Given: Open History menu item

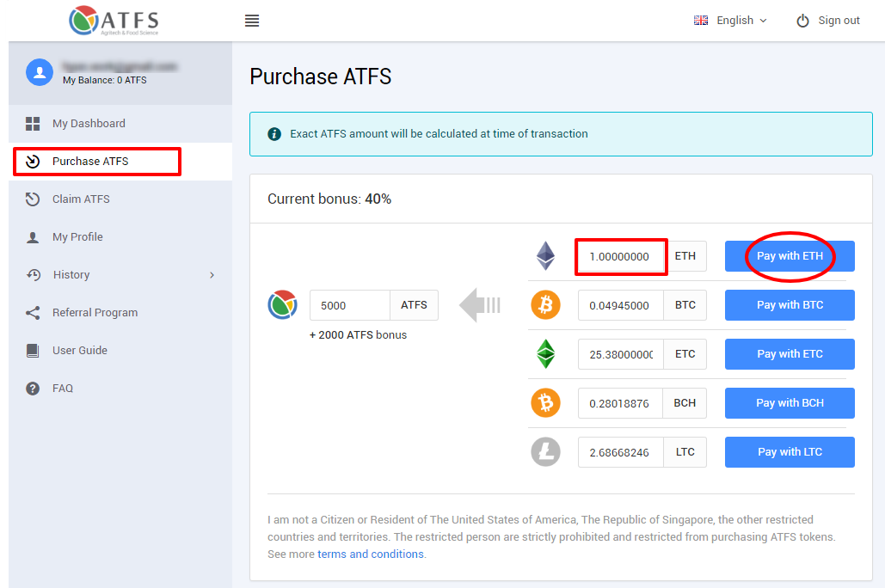Looking at the screenshot, I should (x=120, y=275).
